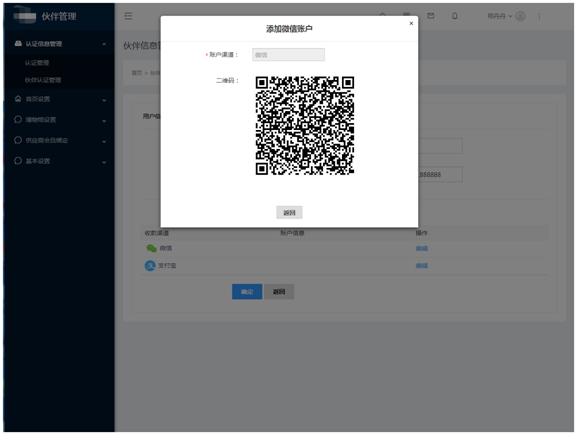Click the 伙伴信息 page heading

[142, 46]
